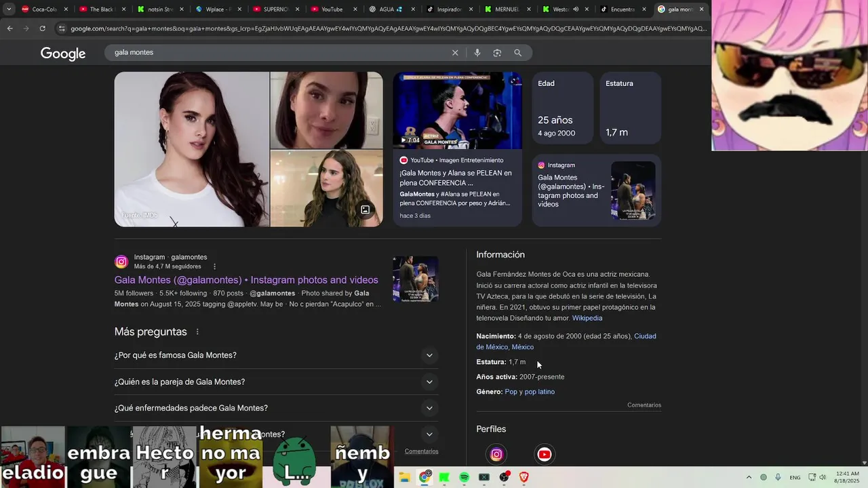Image resolution: width=868 pixels, height=488 pixels.
Task: Open 'Gala Montes (@galamontes)' Instagram card text
Action: click(x=571, y=191)
